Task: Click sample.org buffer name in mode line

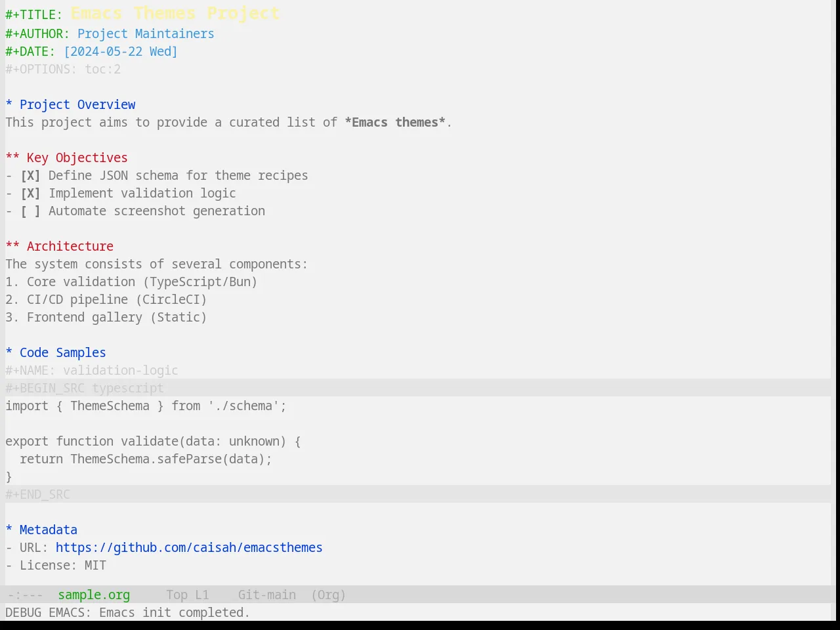Action: pos(94,595)
